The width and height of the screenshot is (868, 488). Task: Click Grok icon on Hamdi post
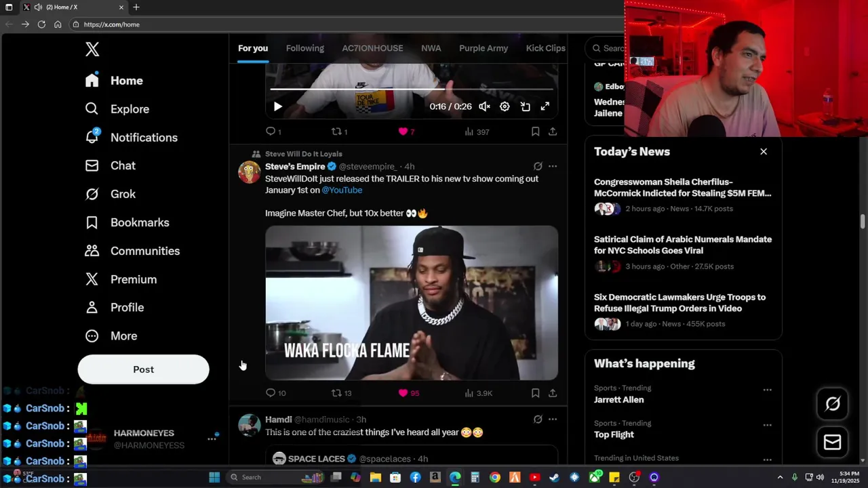tap(538, 420)
